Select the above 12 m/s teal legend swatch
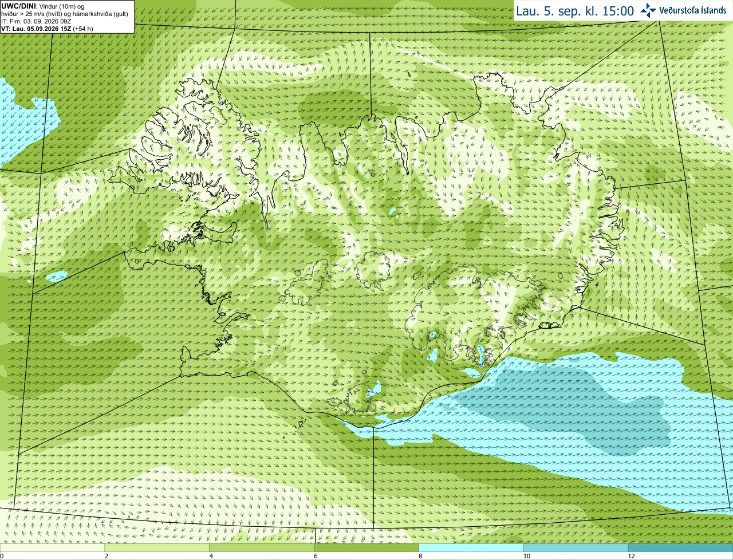 click(x=680, y=548)
